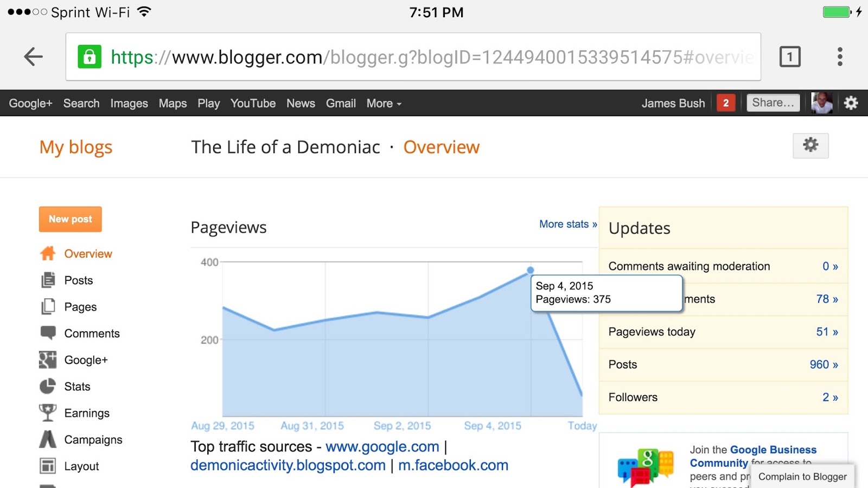Select the Campaigns icon in sidebar
868x488 pixels.
(48, 439)
